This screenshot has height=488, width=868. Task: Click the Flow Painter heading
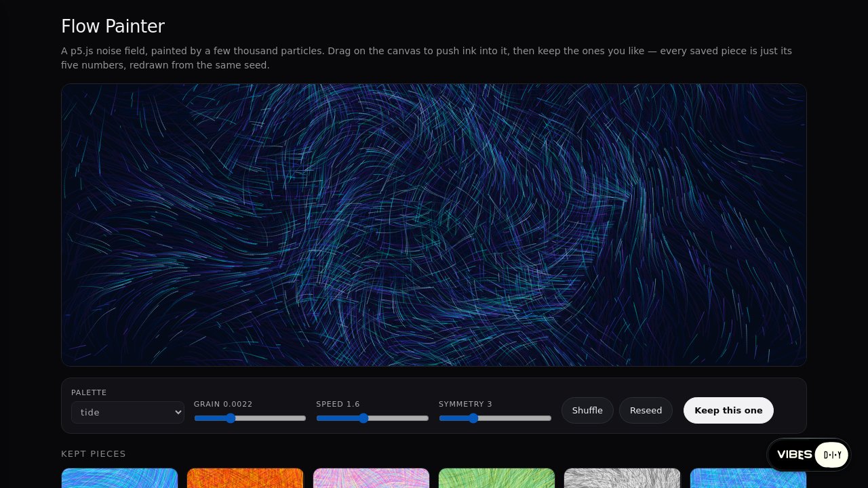pyautogui.click(x=113, y=26)
